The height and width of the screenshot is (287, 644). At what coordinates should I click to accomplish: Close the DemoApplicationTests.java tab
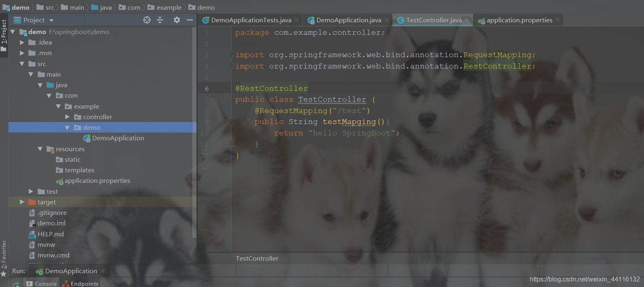pos(297,20)
